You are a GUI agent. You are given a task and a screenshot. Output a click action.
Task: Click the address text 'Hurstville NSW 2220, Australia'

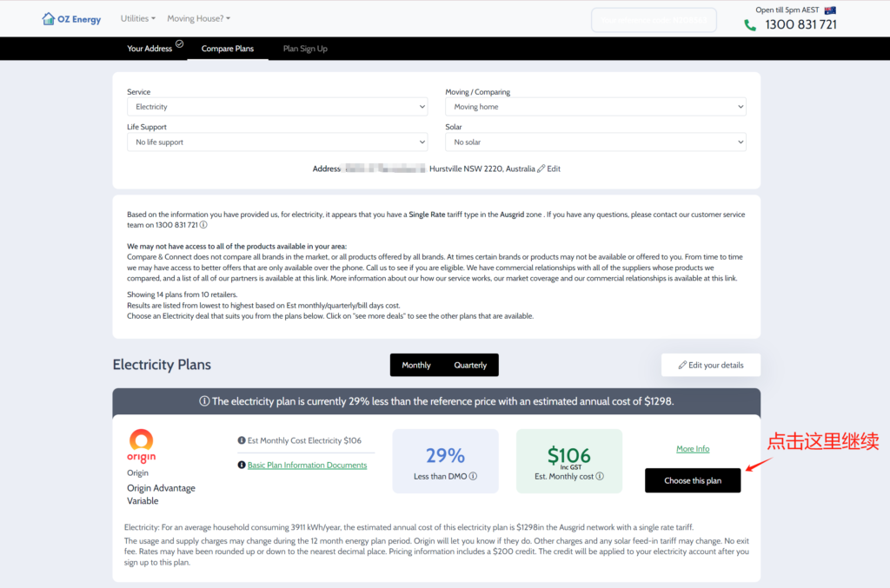482,168
